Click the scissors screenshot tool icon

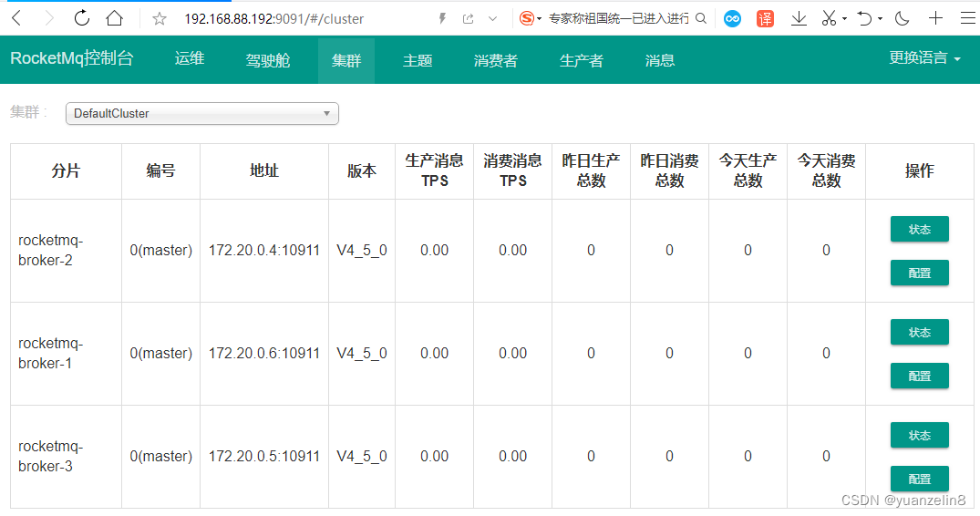[x=828, y=18]
